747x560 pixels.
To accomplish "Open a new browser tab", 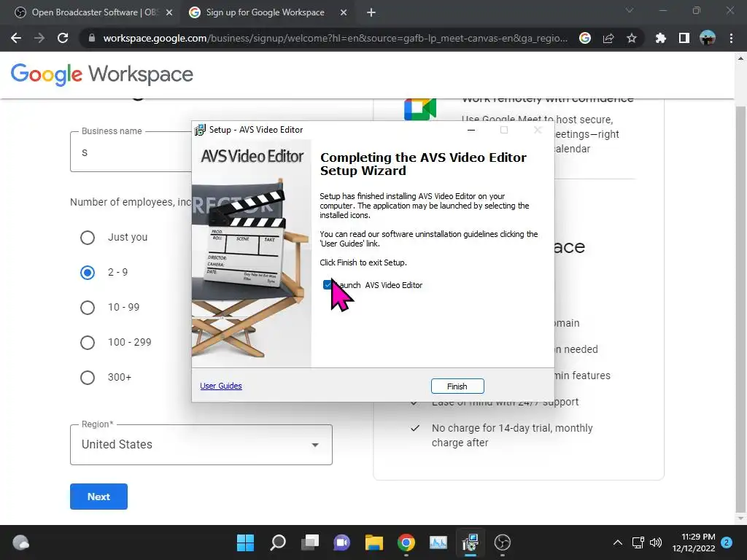I will [371, 12].
